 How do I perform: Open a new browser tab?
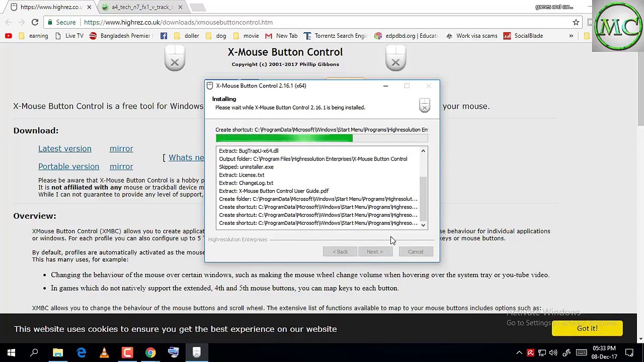198,7
